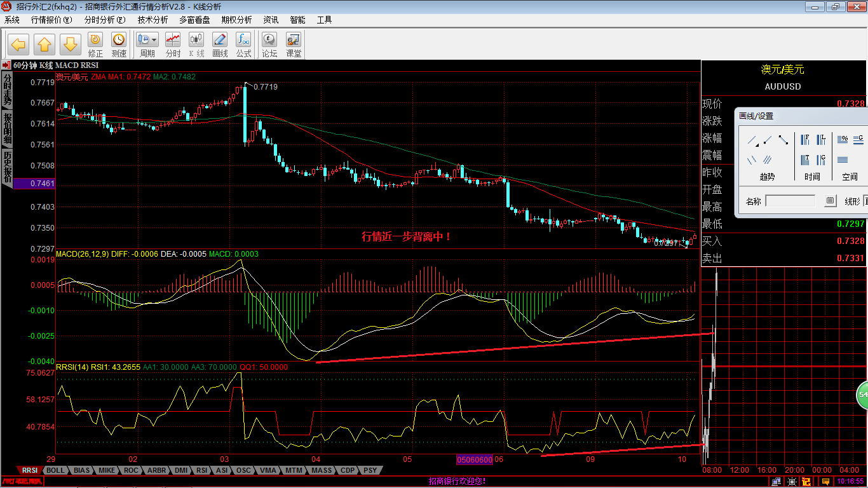Switch to the OSC indicator tab

tap(243, 471)
